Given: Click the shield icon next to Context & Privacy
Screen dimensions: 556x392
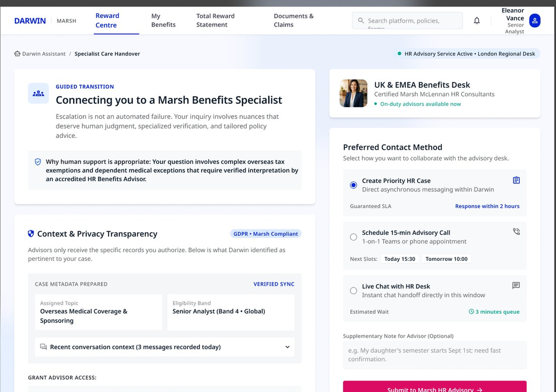Looking at the screenshot, I should coord(31,234).
